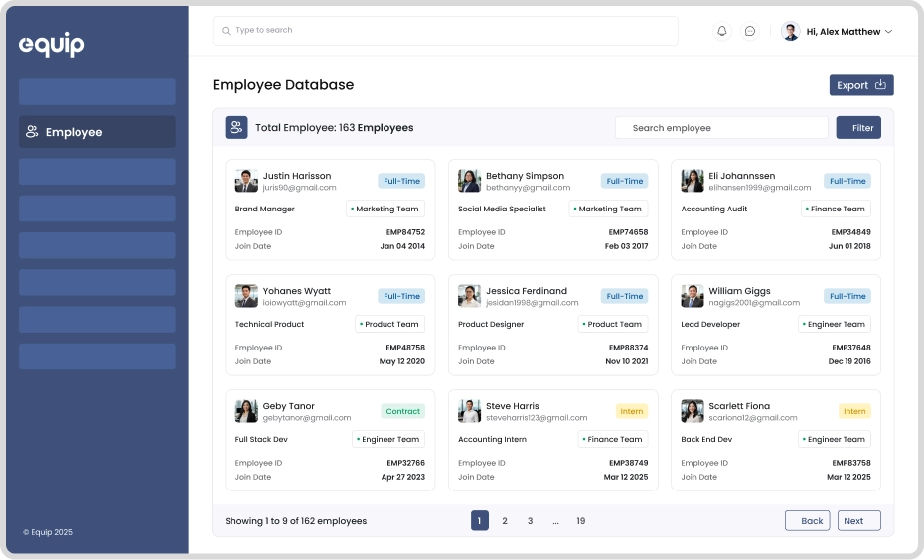Open the Employee sidebar menu item
This screenshot has width=924, height=560.
coord(96,132)
